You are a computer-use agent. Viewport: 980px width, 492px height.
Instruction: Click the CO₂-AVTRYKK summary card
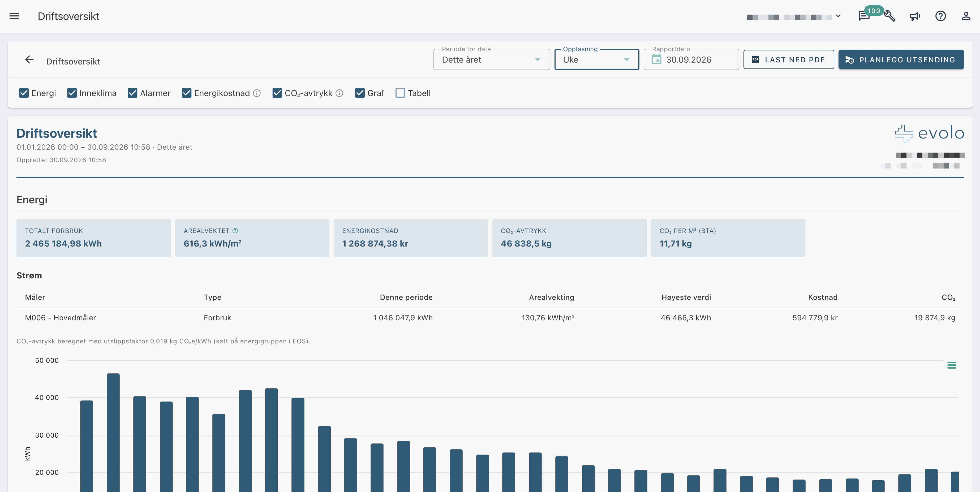point(569,238)
